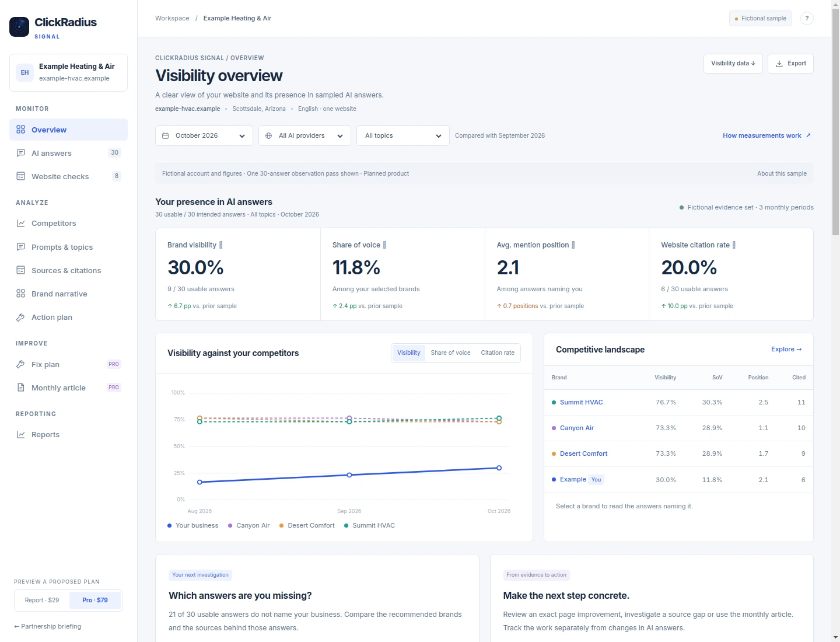Select the Visibility chart tab
The height and width of the screenshot is (642, 840).
click(409, 353)
